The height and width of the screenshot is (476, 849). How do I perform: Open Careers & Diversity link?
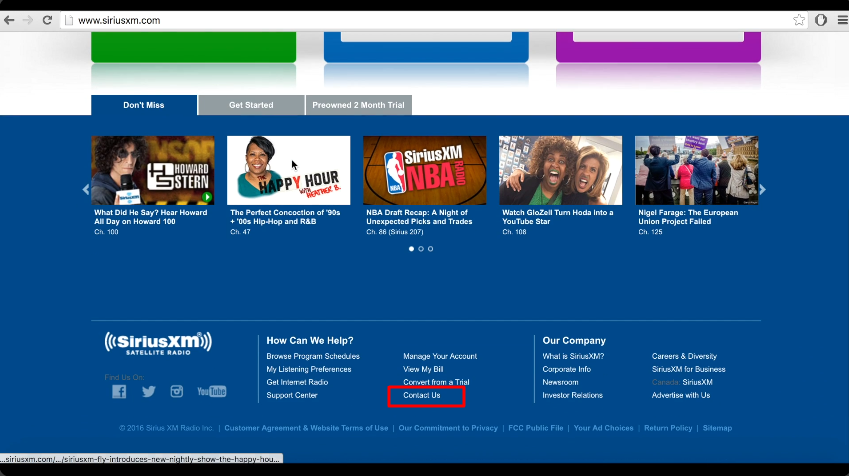684,356
